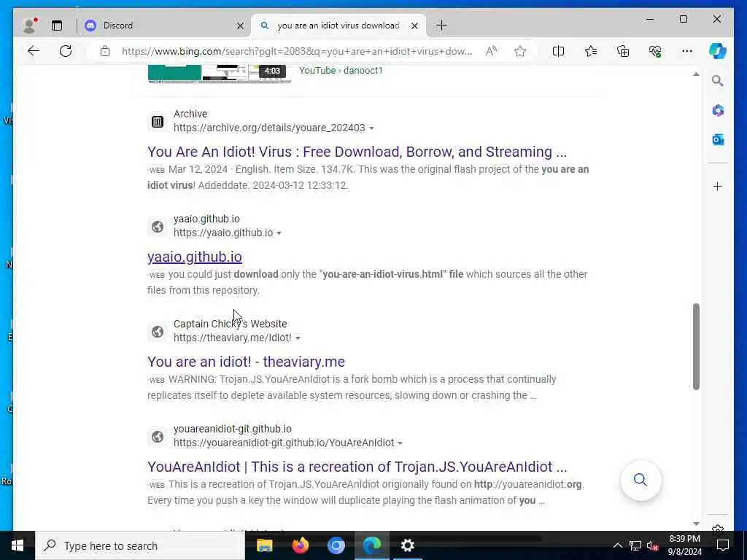Click Captain Chicky's Website globe favicon
The image size is (747, 560).
point(158,332)
